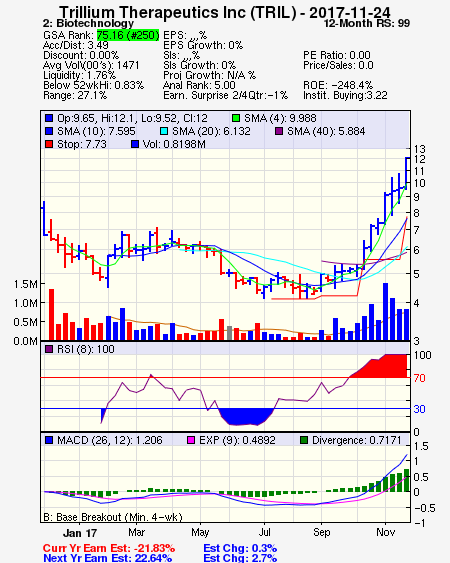Click the red Stop legend swatch
Image resolution: width=450 pixels, height=563 pixels.
(49, 144)
